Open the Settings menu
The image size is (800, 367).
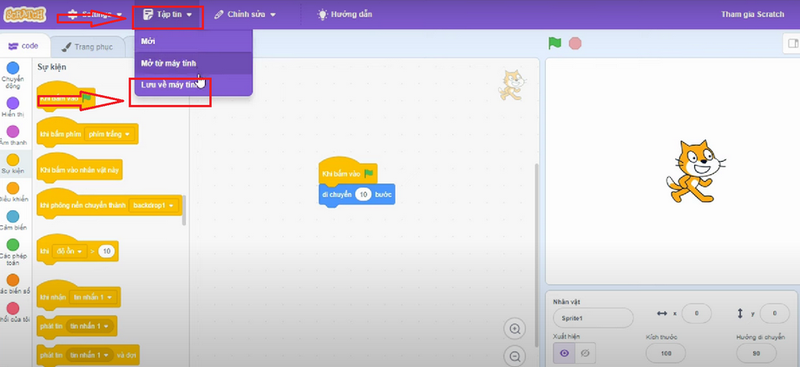tap(95, 14)
